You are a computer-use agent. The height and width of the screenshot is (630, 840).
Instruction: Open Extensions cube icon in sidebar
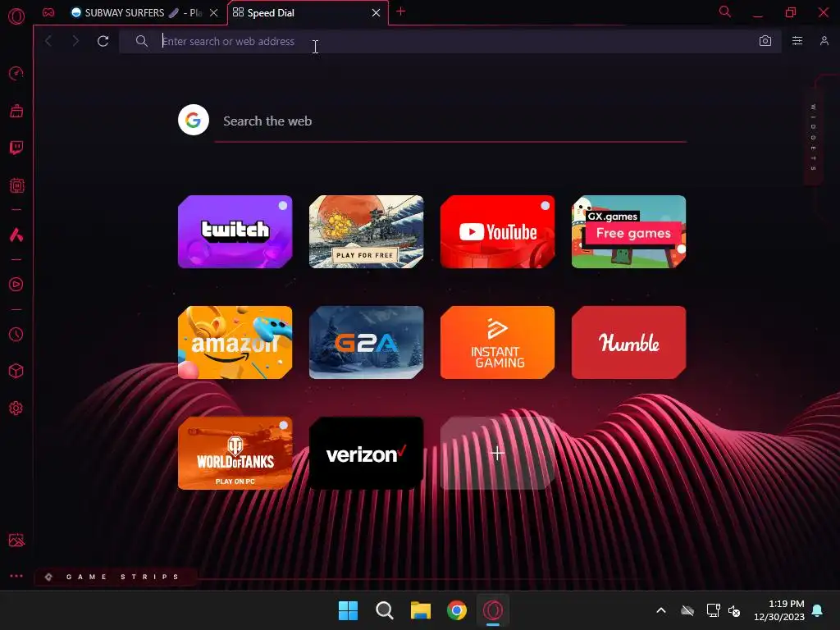coord(16,371)
